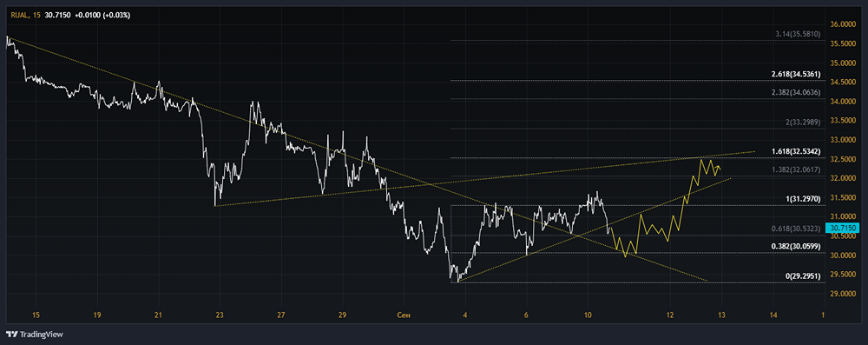Click date 21 on time axis
The width and height of the screenshot is (868, 345).
click(x=159, y=315)
